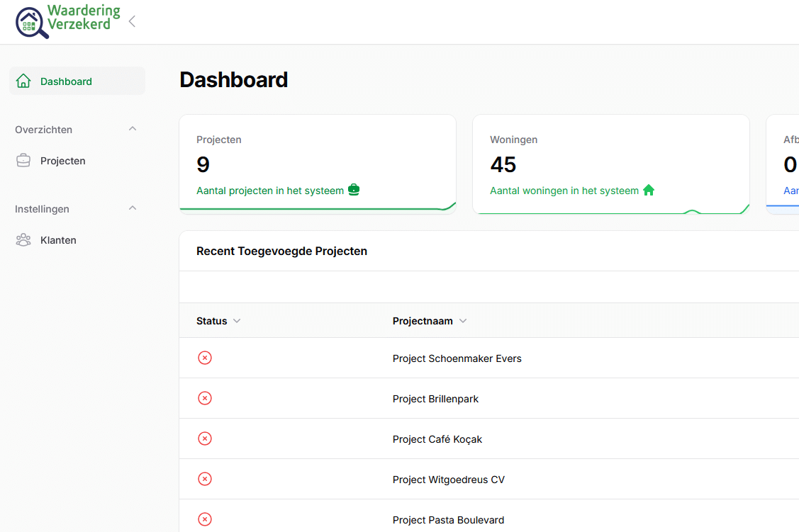This screenshot has width=799, height=532.
Task: Click red status icon for Project Café Koçak
Action: tap(205, 438)
